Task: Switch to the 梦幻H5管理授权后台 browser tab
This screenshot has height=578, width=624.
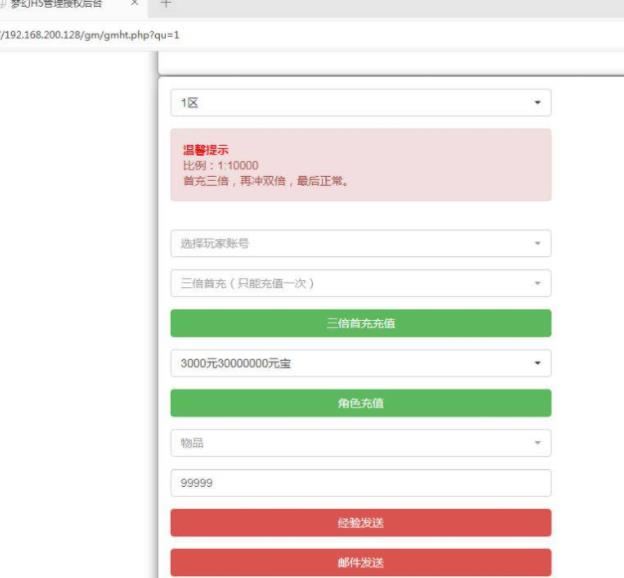Action: [60, 5]
